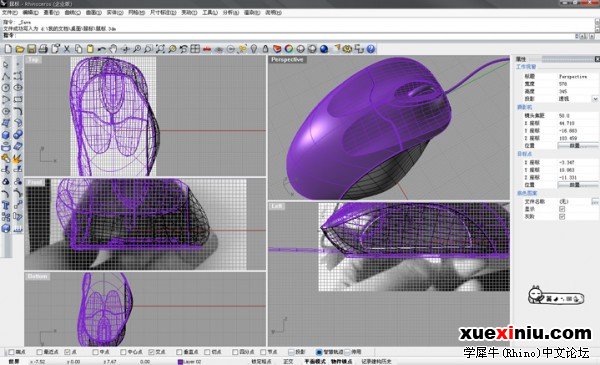
Task: Print using the printer toolbar icon
Action: tap(43, 49)
